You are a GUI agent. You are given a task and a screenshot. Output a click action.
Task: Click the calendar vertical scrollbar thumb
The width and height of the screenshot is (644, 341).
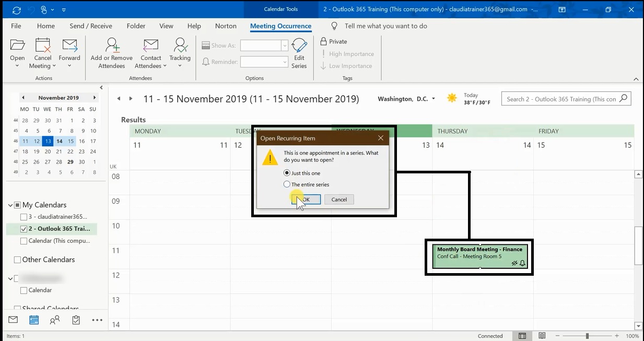638,245
